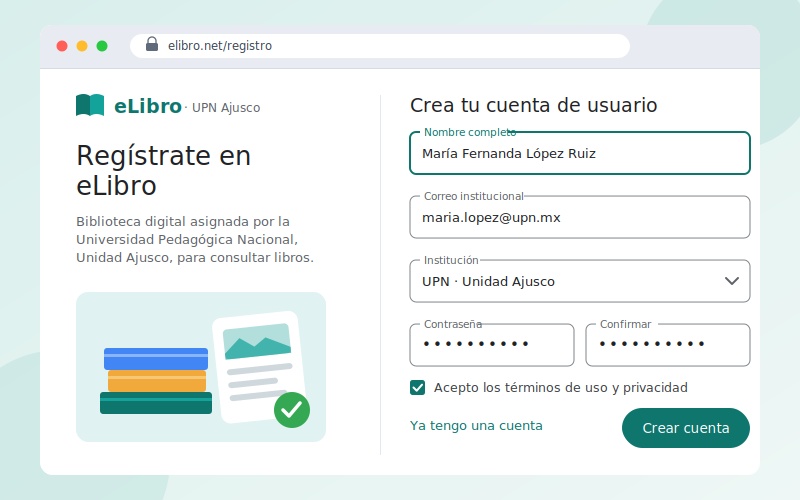
Task: Click the Crear cuenta button
Action: pyautogui.click(x=686, y=428)
